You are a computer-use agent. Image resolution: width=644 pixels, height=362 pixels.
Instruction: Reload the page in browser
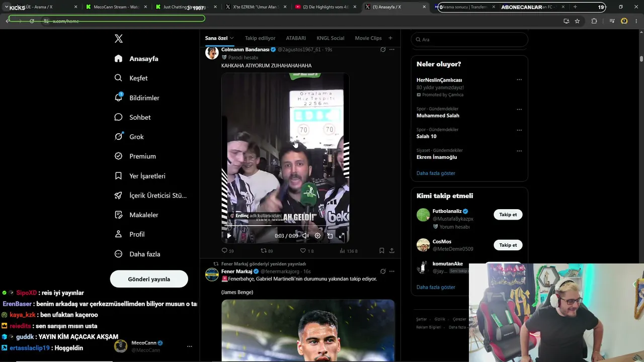tap(32, 21)
